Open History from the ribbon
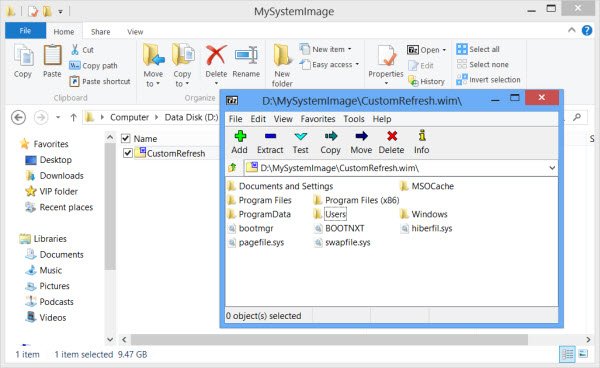This screenshot has width=600, height=368. (426, 81)
